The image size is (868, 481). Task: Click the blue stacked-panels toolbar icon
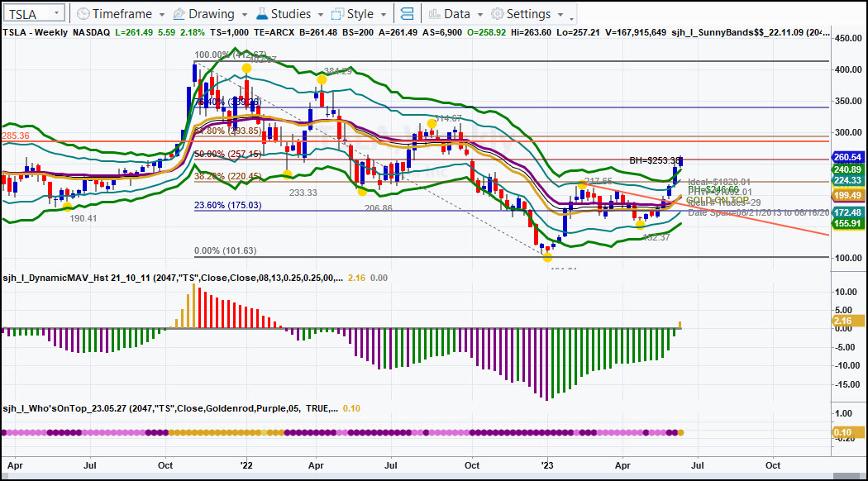tap(407, 14)
